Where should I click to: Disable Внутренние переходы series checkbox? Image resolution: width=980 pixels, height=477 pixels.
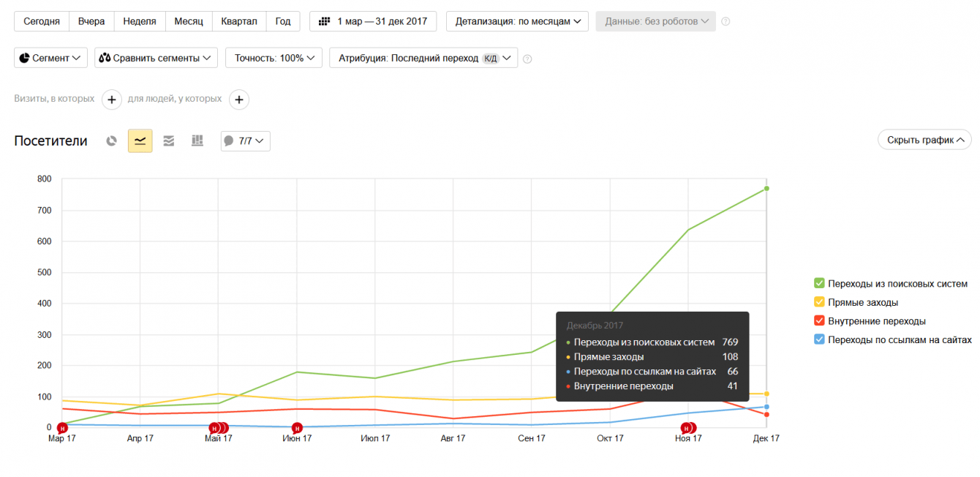pos(820,321)
